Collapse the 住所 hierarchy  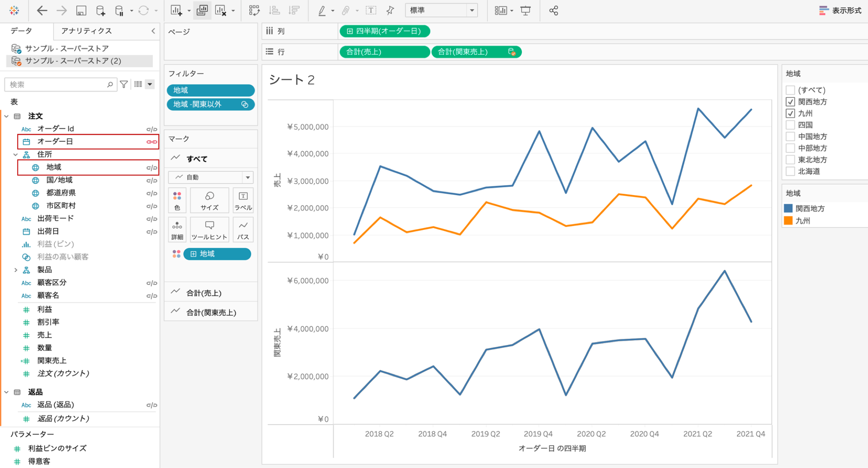(16, 154)
